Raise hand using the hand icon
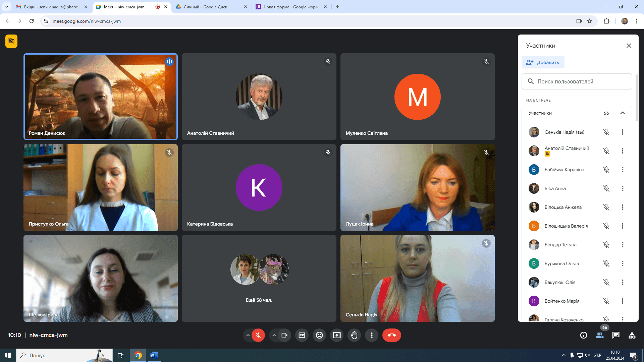 (x=354, y=335)
